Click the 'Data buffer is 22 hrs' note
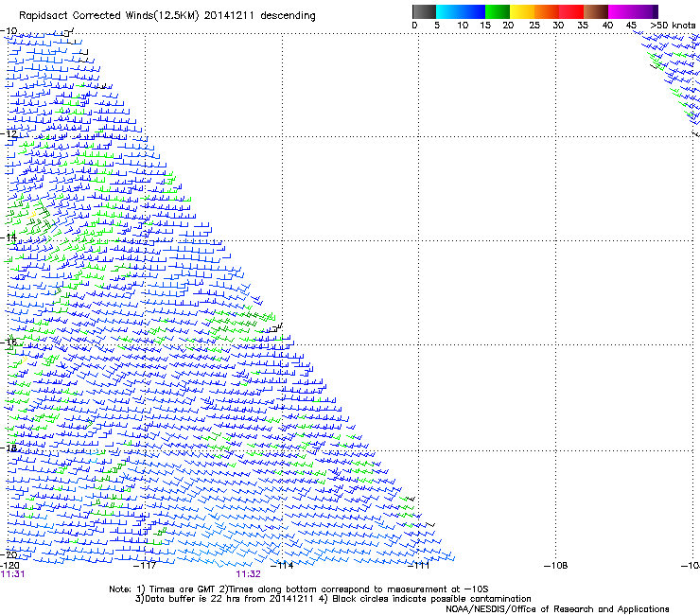 click(x=191, y=599)
